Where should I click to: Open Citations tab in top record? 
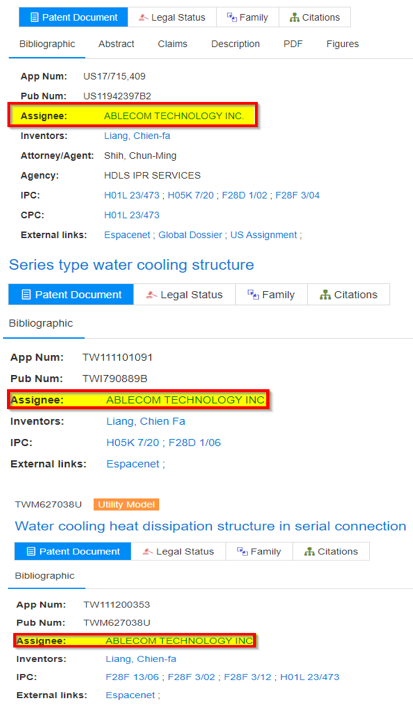(315, 18)
